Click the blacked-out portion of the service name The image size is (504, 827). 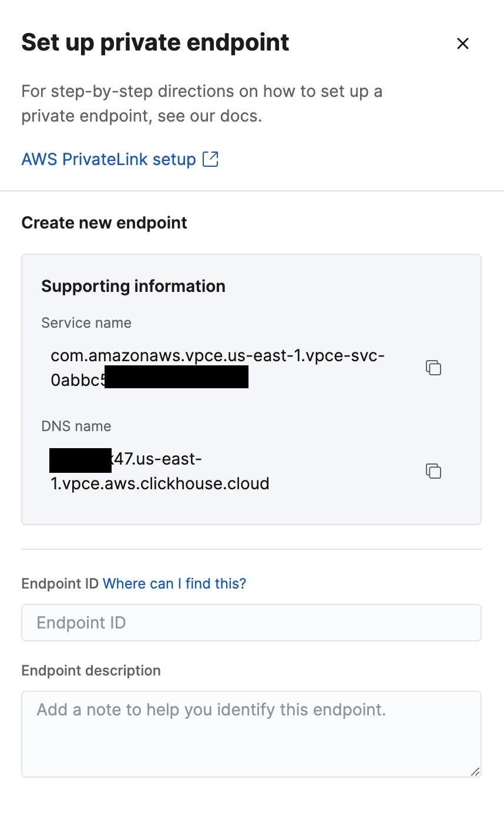[x=176, y=377]
